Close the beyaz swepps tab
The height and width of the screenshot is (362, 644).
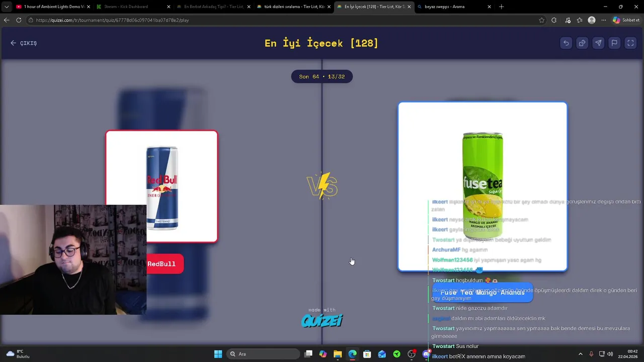(x=489, y=7)
